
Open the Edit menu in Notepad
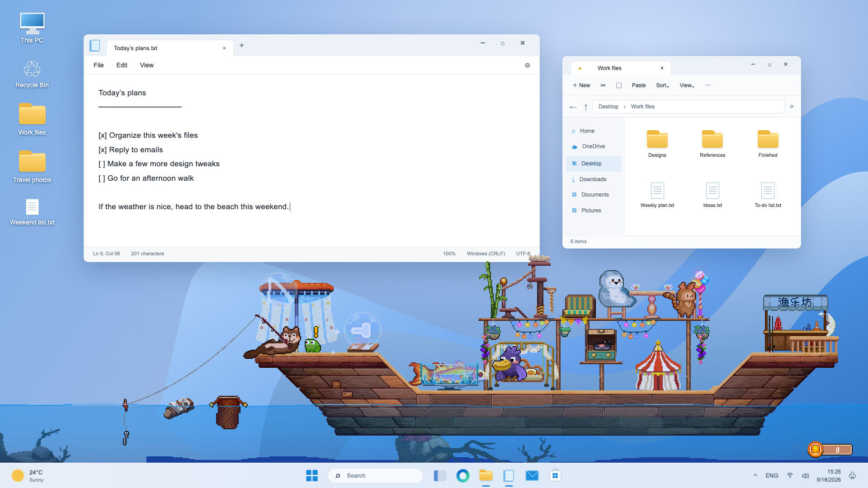(122, 65)
